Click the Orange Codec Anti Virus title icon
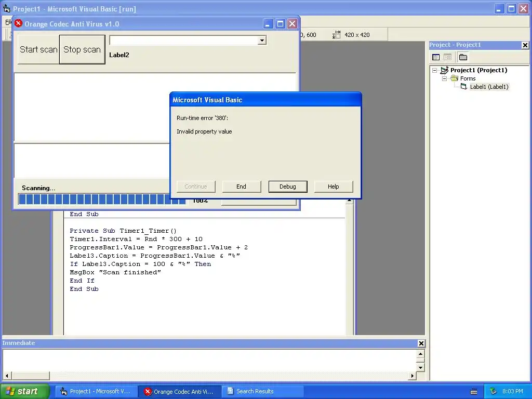This screenshot has height=399, width=532. 18,23
